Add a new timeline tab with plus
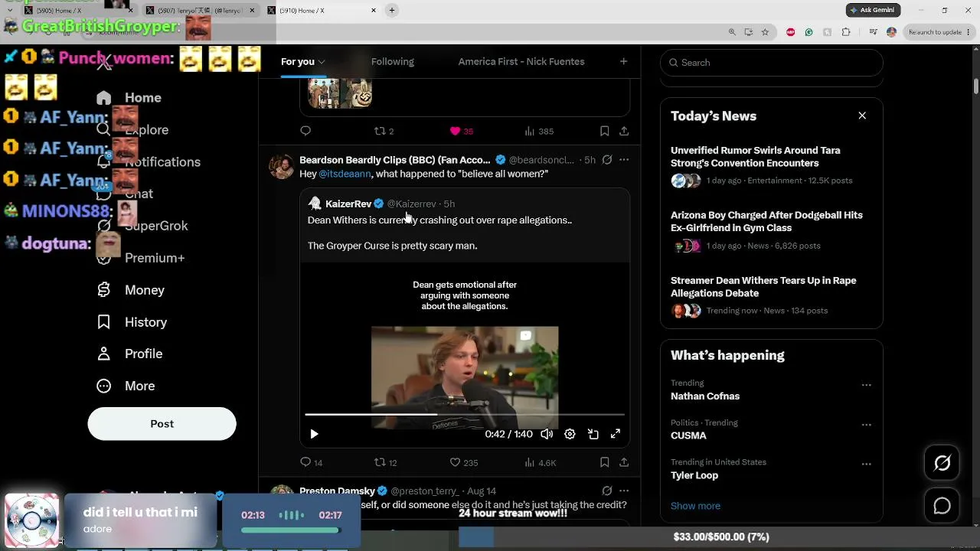 pyautogui.click(x=623, y=61)
